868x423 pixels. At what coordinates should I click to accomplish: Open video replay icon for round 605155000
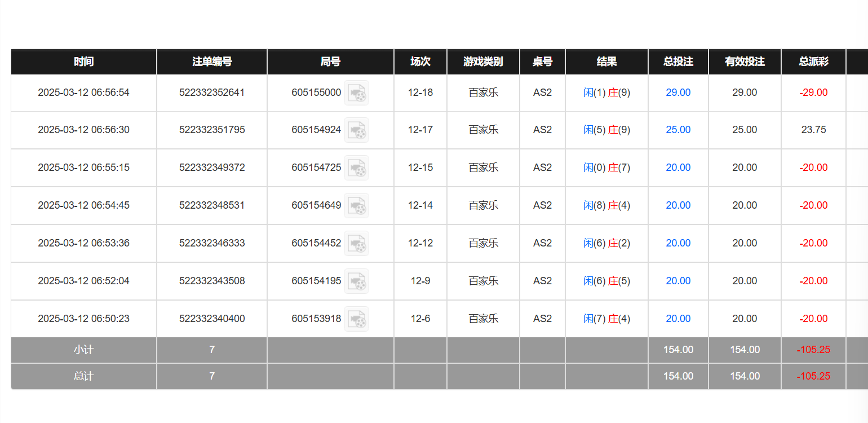tap(356, 93)
